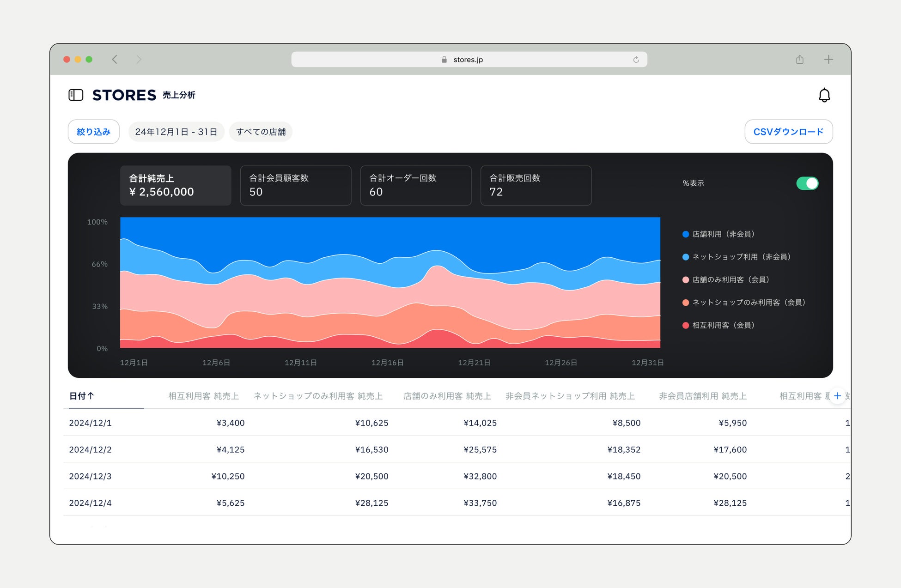Viewport: 901px width, 588px height.
Task: Open a new tab with plus icon
Action: point(828,60)
